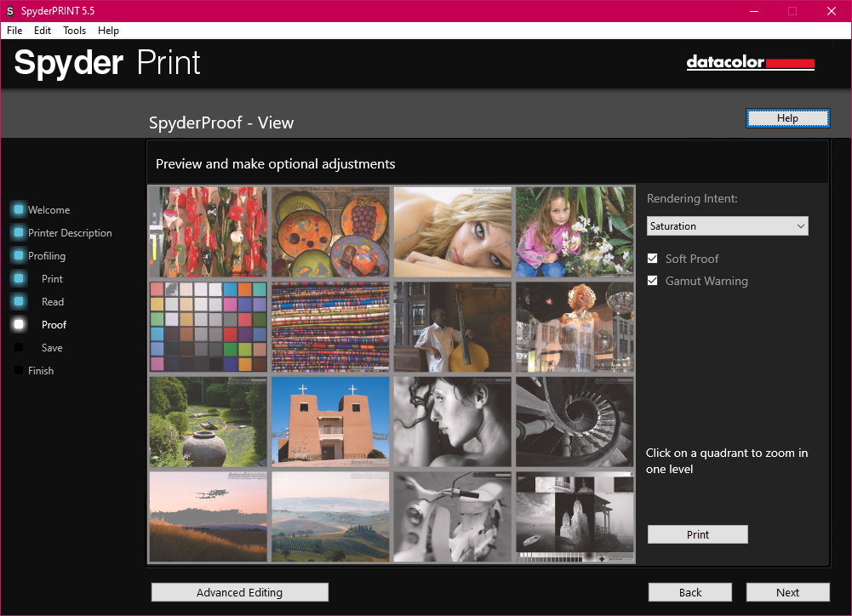Toggle the Soft Proof checkbox
This screenshot has width=852, height=616.
coord(653,259)
